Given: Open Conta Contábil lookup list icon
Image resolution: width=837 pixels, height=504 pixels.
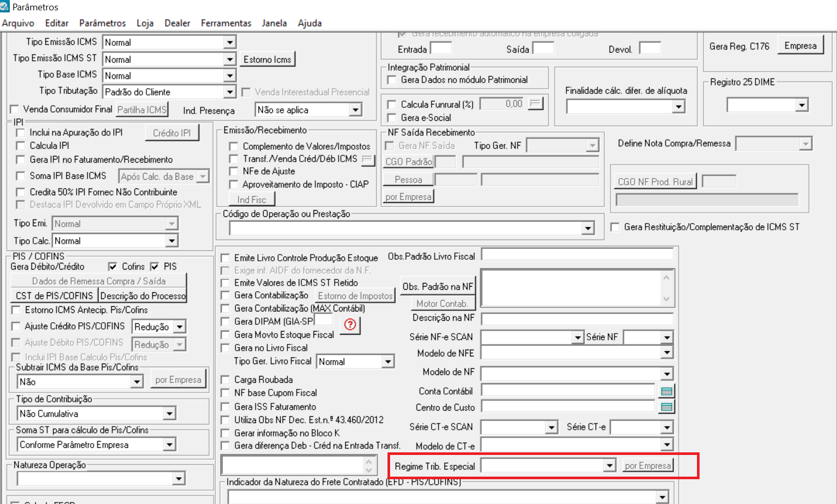Looking at the screenshot, I should 667,391.
